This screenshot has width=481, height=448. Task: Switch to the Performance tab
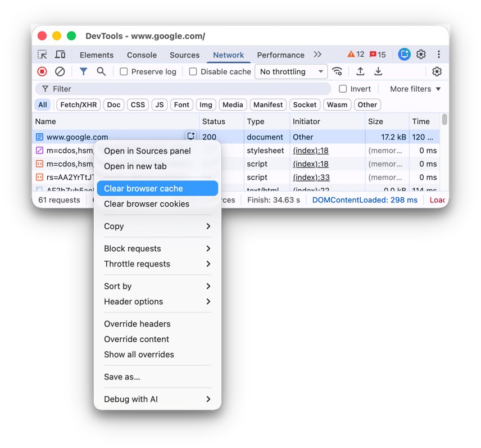tap(281, 55)
